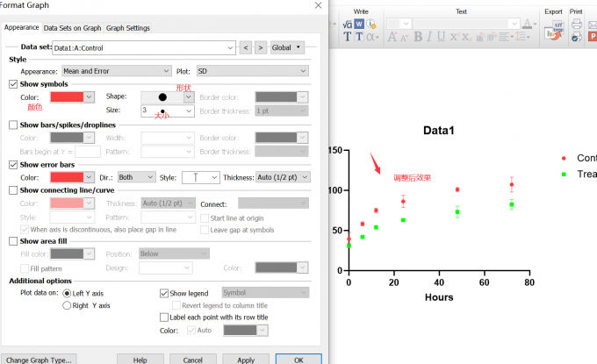Click the next data set arrow button
This screenshot has height=364, width=597.
click(x=261, y=48)
